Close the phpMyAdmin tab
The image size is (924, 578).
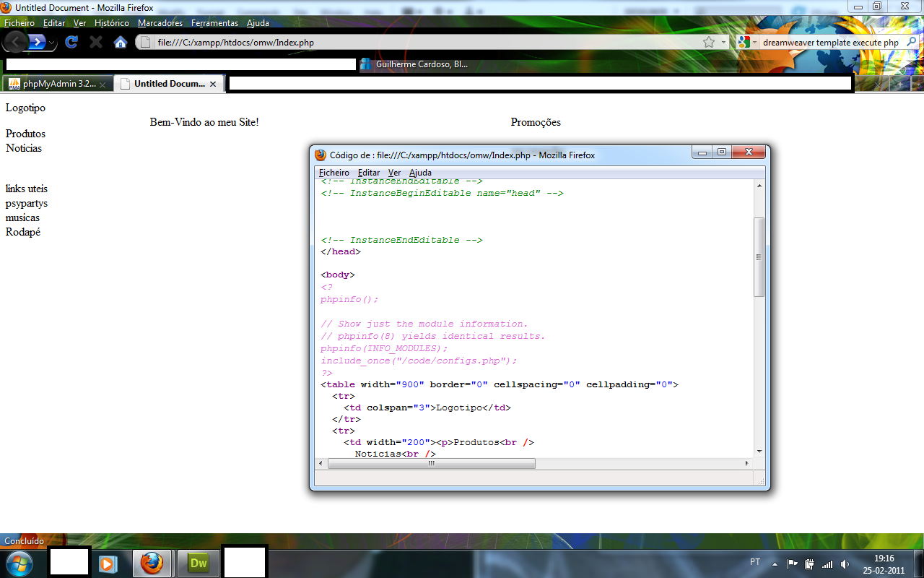coord(103,85)
